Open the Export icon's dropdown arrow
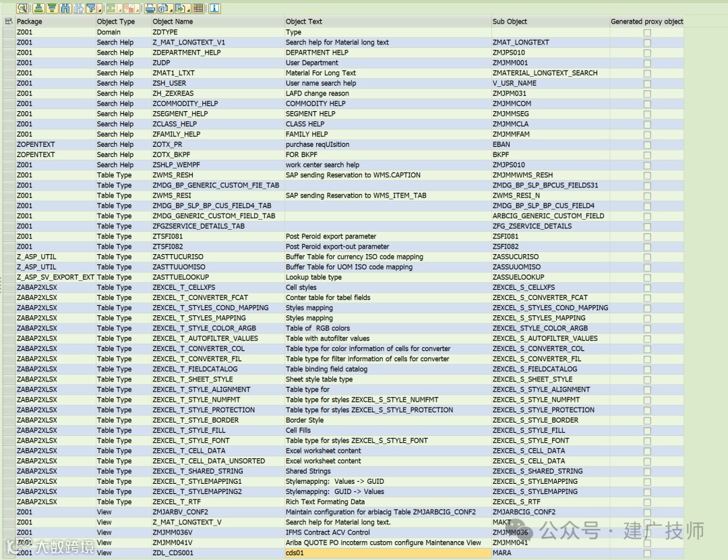728x560 pixels. click(188, 9)
